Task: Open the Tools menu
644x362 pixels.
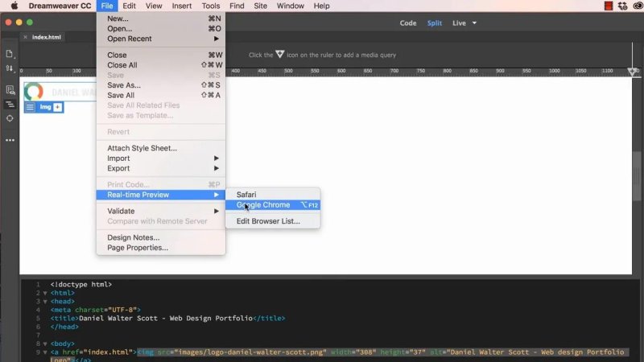Action: [211, 6]
